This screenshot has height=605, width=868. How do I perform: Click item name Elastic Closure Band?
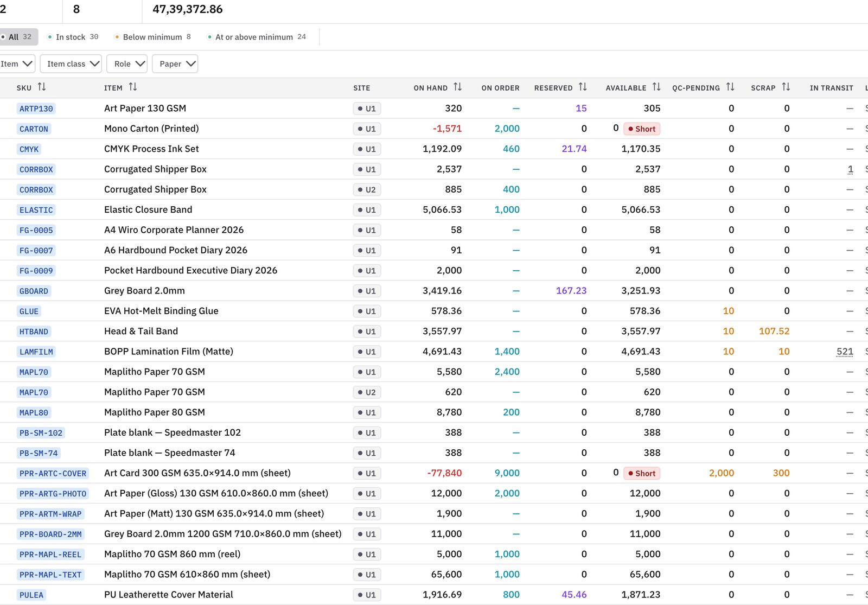(x=148, y=209)
